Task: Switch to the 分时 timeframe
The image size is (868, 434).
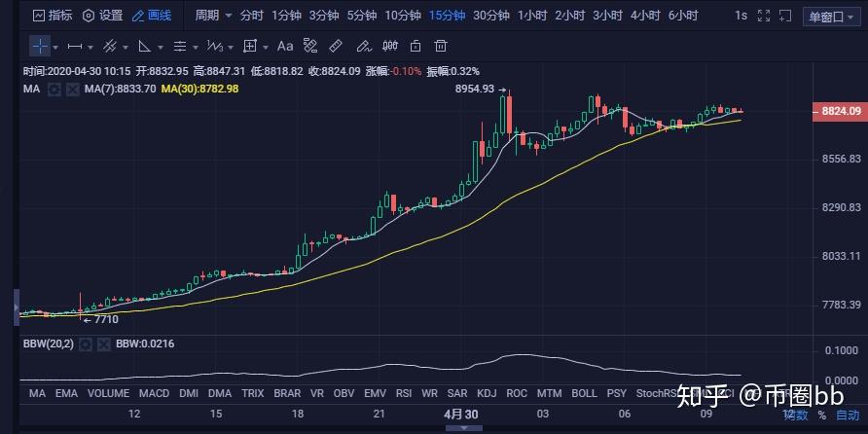Action: [x=251, y=16]
